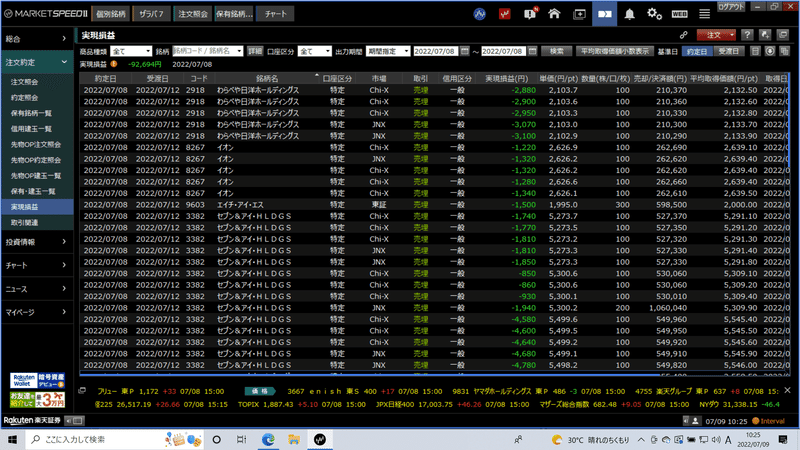
Task: Toggle the sidebar collapse icon beside Rakuten 楽天証券
Action: pyautogui.click(x=75, y=420)
